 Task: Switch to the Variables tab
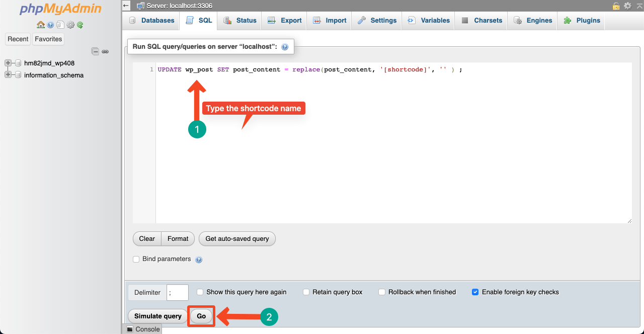pyautogui.click(x=428, y=21)
